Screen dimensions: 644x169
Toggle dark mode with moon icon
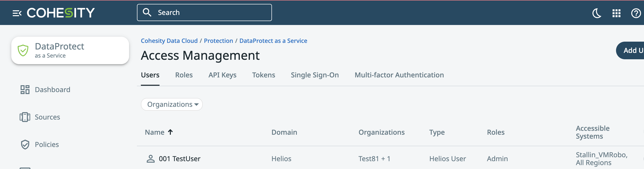pyautogui.click(x=596, y=13)
